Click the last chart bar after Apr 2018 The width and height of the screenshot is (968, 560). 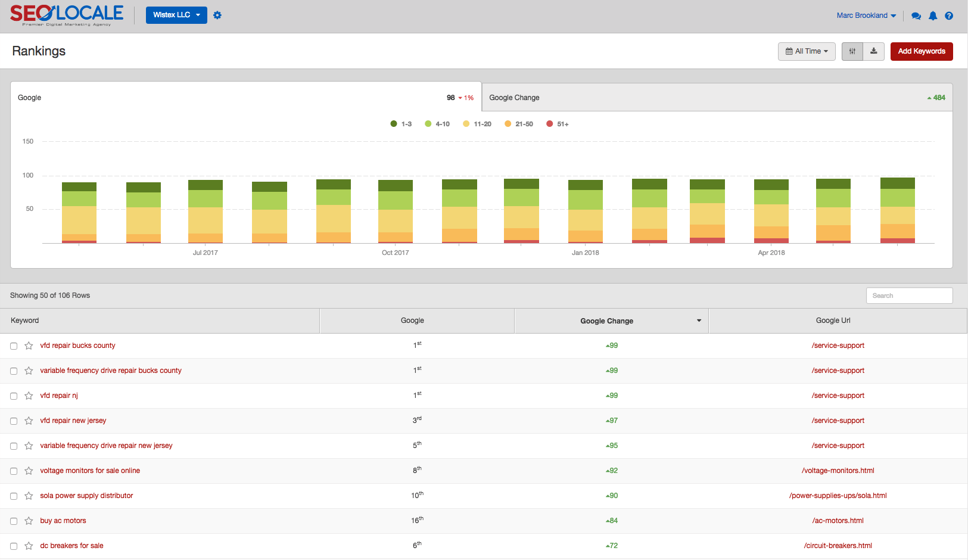tap(898, 210)
